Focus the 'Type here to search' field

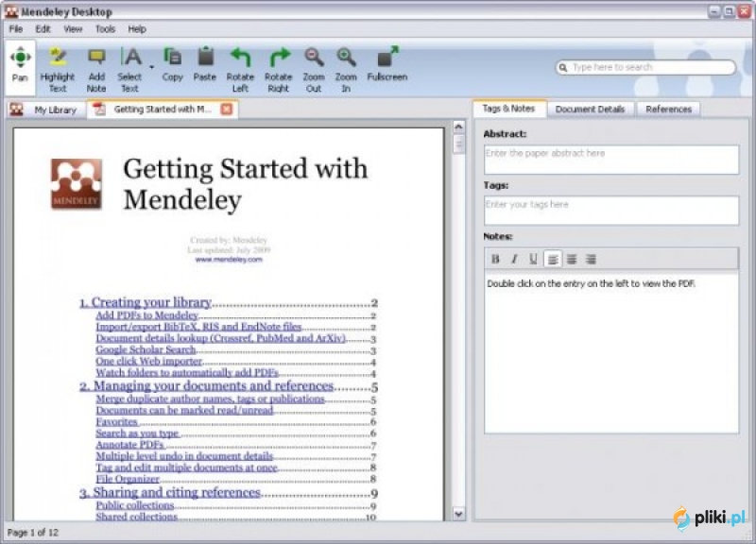pos(646,67)
